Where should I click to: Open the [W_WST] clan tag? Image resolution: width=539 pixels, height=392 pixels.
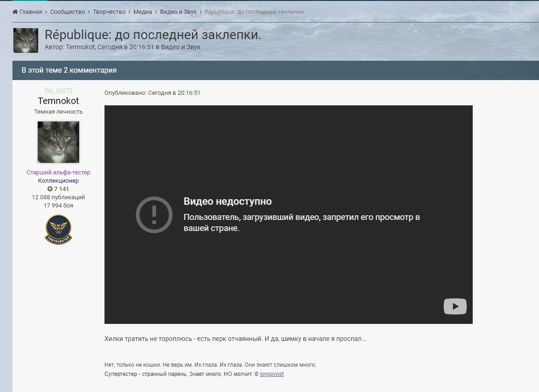[x=58, y=91]
